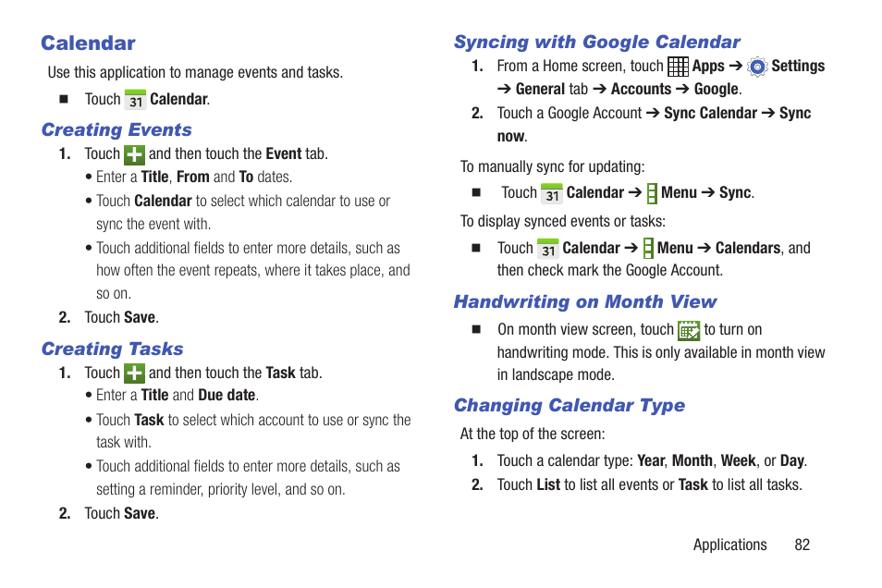Click the green plus icon in Creating Events
The image size is (882, 588).
tap(134, 154)
